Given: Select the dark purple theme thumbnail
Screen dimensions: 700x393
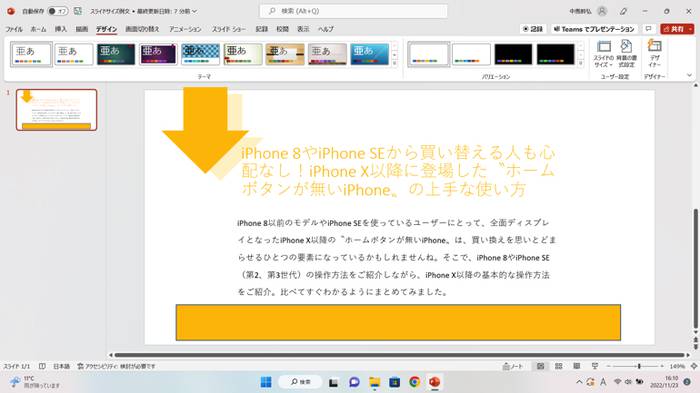Looking at the screenshot, I should 158,54.
